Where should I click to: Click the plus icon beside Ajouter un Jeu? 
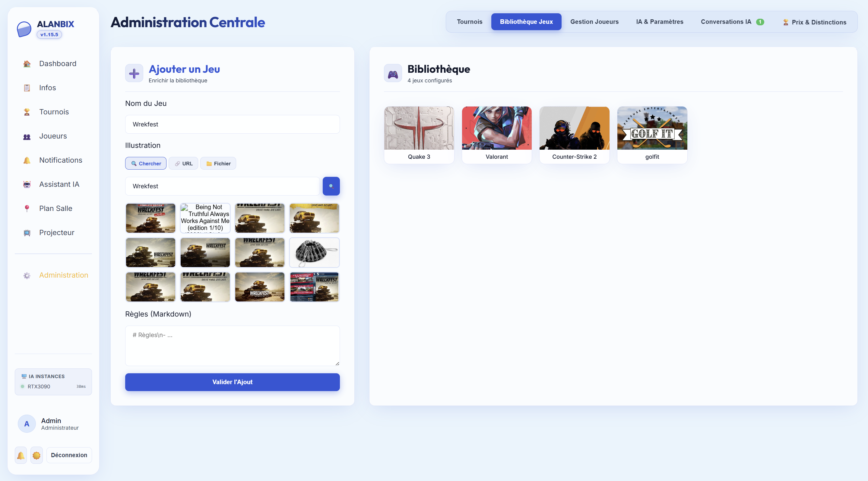tap(134, 73)
